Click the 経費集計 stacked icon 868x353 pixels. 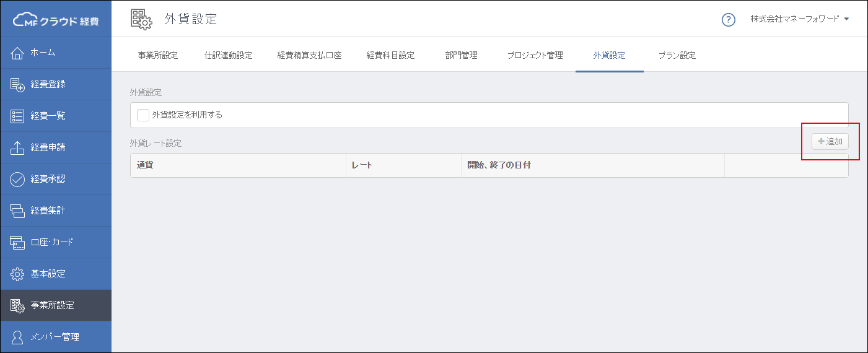pyautogui.click(x=18, y=211)
